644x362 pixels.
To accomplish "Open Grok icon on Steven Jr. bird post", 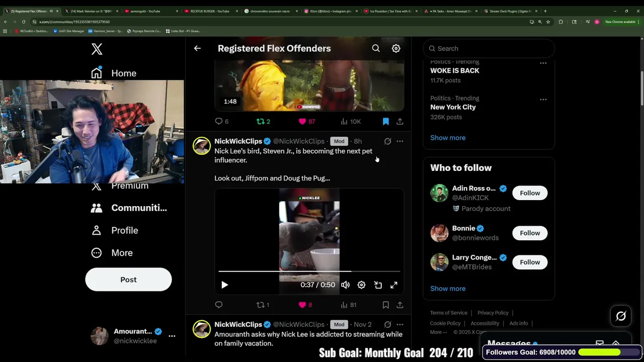I will tap(387, 141).
